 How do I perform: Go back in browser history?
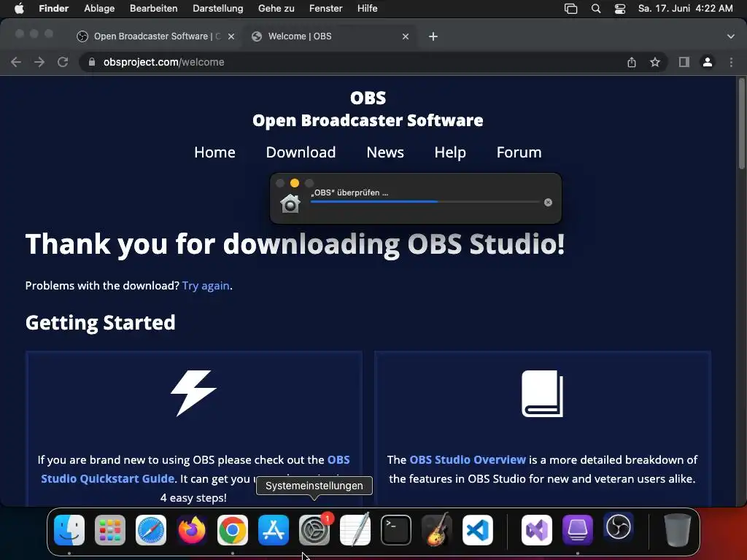tap(16, 62)
